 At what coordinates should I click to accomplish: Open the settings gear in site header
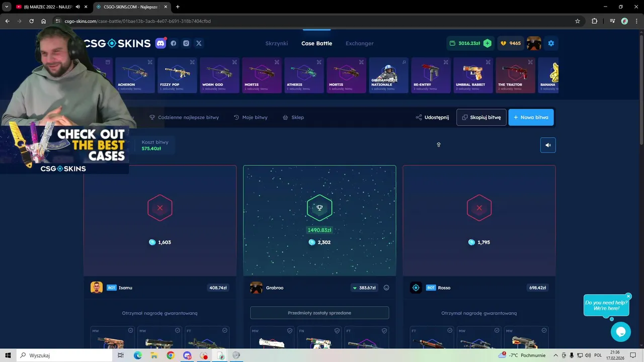pos(551,43)
